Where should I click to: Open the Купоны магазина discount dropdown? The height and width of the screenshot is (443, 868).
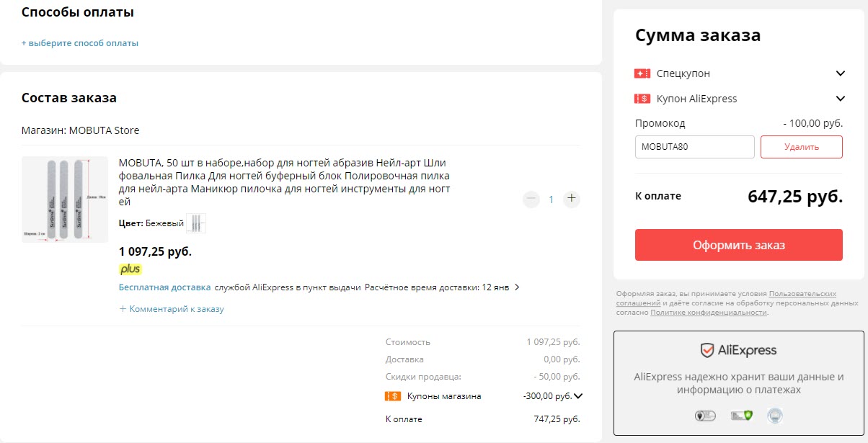[578, 395]
